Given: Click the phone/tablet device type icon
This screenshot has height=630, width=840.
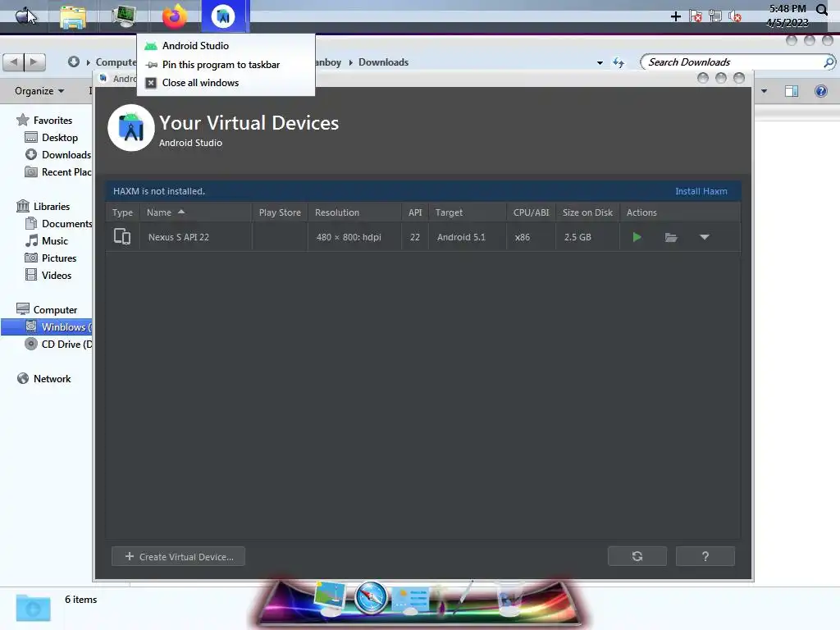Looking at the screenshot, I should click(x=122, y=236).
